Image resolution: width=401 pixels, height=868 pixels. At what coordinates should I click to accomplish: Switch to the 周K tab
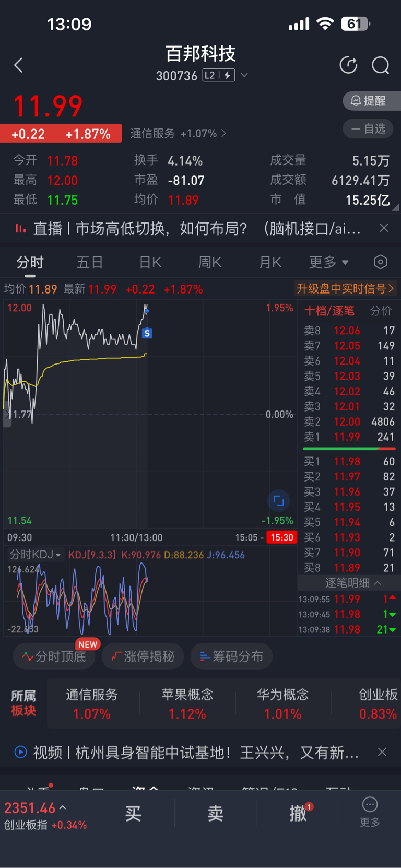[x=210, y=262]
